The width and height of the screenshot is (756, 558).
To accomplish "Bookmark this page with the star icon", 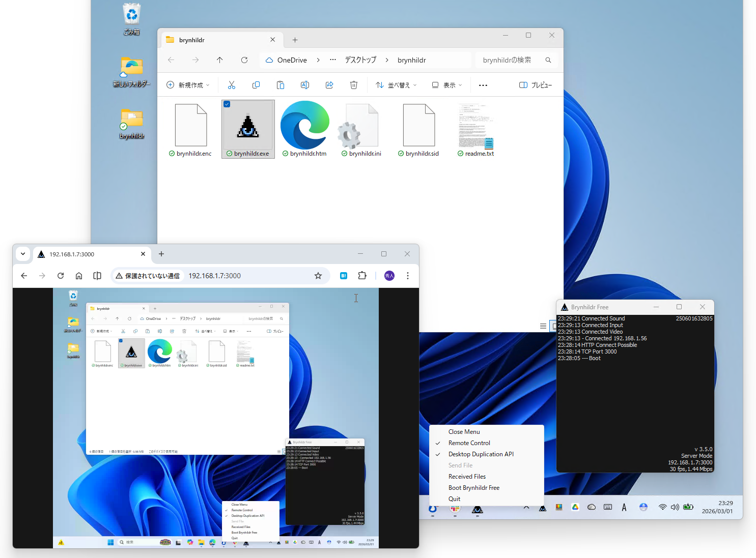I will pyautogui.click(x=318, y=276).
